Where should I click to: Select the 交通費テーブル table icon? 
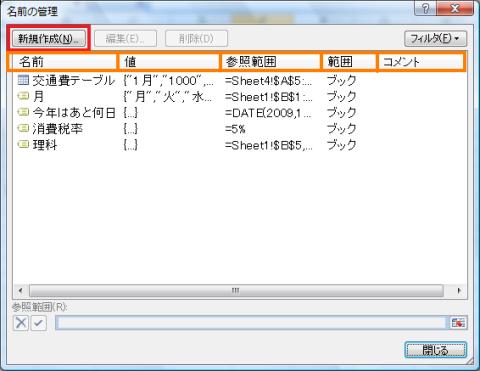point(23,80)
